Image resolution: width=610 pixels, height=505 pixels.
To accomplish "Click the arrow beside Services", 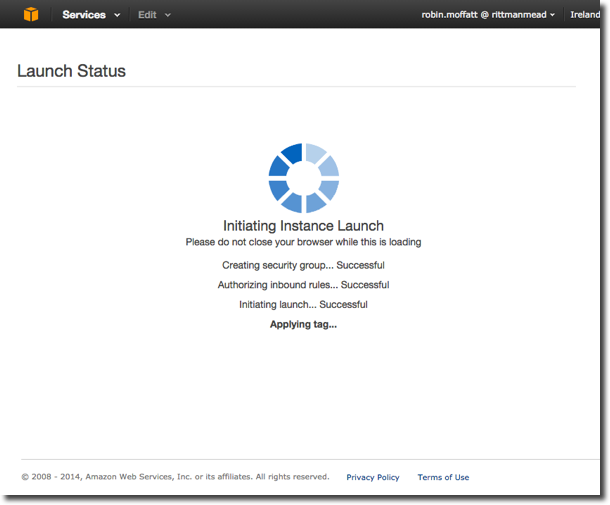I will (x=118, y=16).
